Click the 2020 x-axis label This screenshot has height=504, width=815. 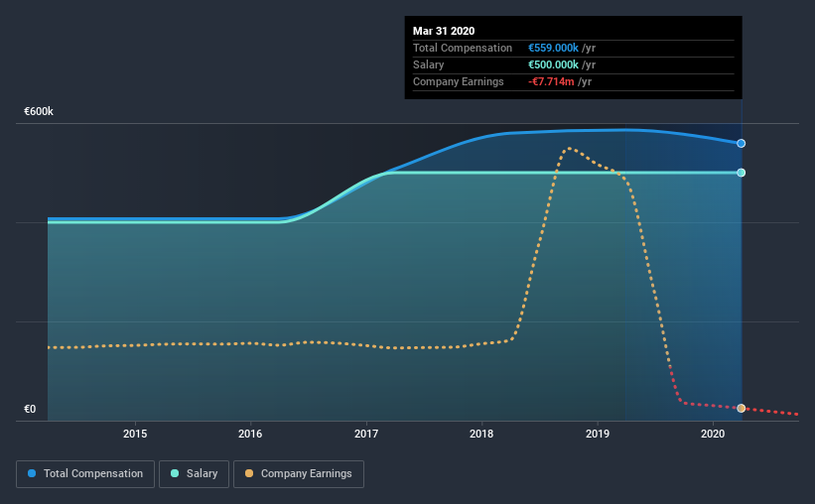click(713, 434)
